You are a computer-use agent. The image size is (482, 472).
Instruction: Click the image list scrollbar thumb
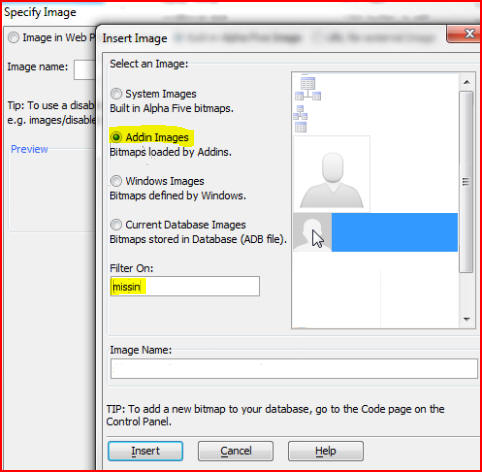pos(466,182)
